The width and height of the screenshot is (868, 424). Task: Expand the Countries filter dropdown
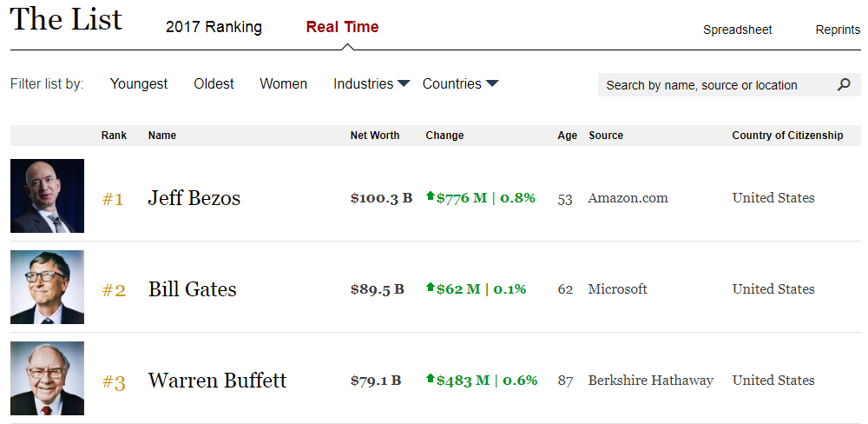(460, 84)
